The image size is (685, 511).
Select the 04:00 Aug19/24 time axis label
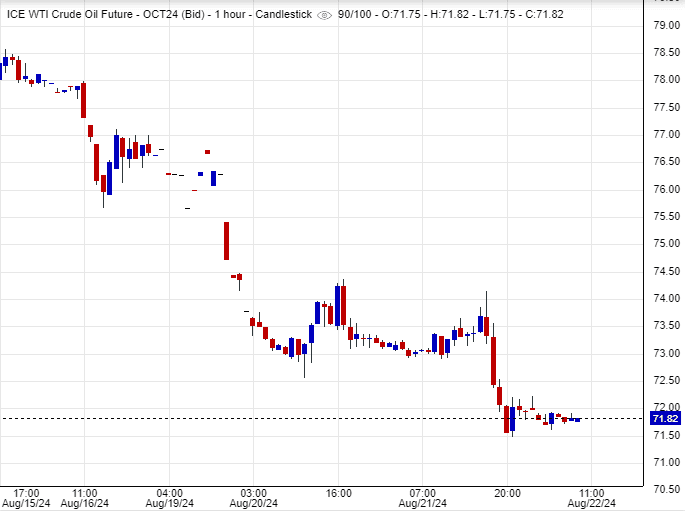[170, 498]
